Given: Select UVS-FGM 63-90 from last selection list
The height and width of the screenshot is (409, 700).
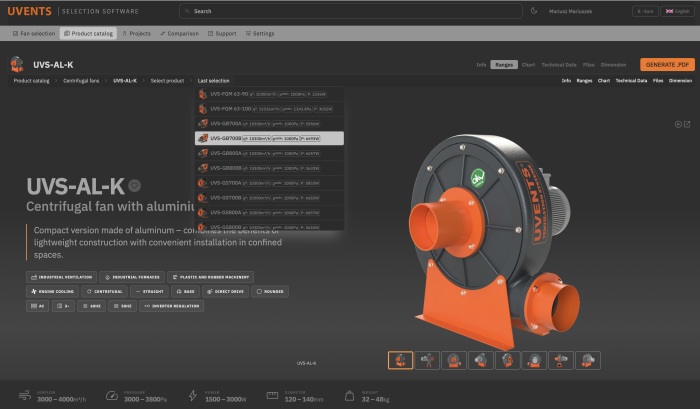Looking at the screenshot, I should coord(269,94).
